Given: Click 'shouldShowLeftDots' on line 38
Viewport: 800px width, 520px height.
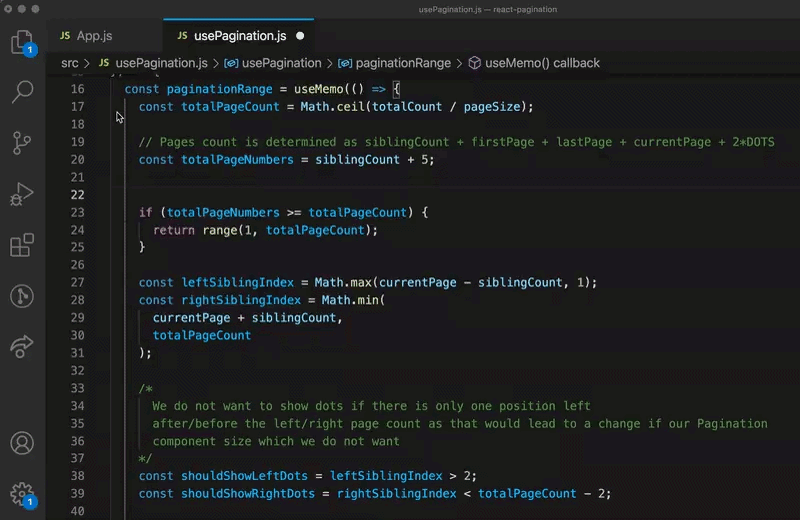Looking at the screenshot, I should [x=244, y=476].
